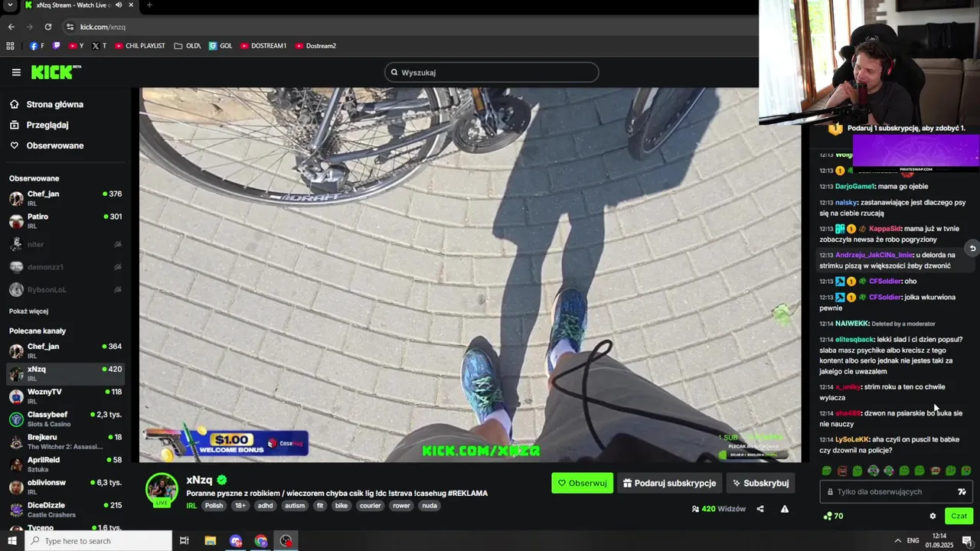980x551 pixels.
Task: Open the apps grid in bookmarks bar
Action: click(x=10, y=46)
